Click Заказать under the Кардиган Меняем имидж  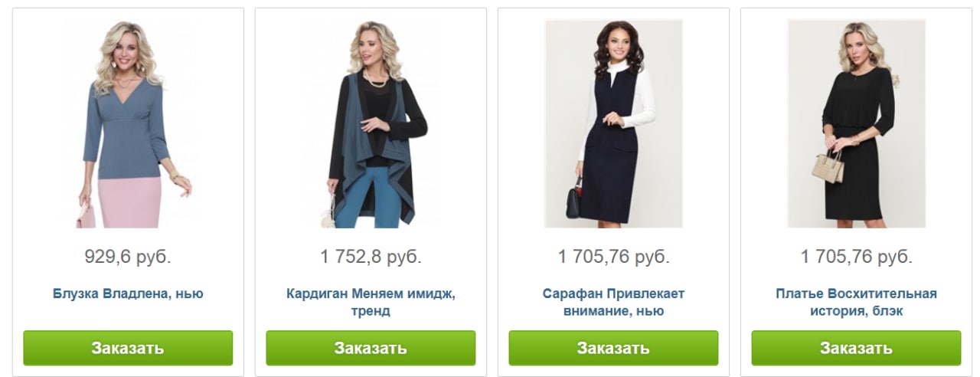pyautogui.click(x=371, y=348)
